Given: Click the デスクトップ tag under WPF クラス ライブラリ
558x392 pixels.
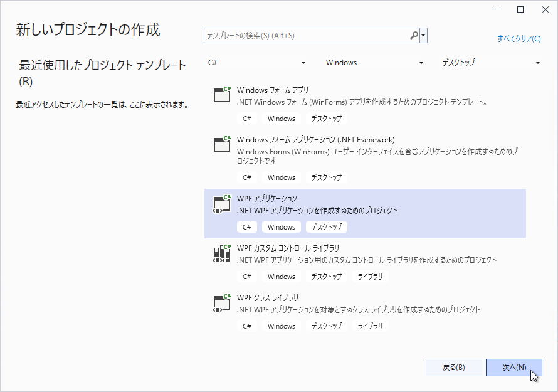Looking at the screenshot, I should 326,326.
